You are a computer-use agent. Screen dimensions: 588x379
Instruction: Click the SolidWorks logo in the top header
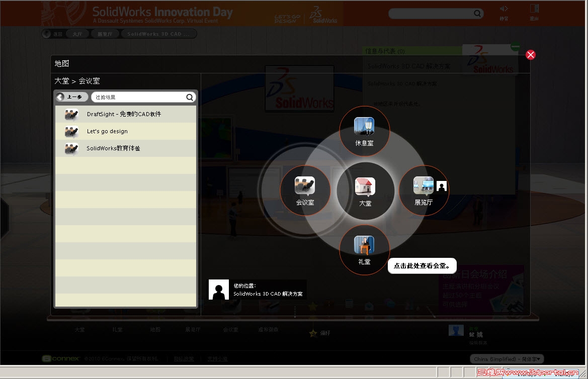tap(323, 14)
